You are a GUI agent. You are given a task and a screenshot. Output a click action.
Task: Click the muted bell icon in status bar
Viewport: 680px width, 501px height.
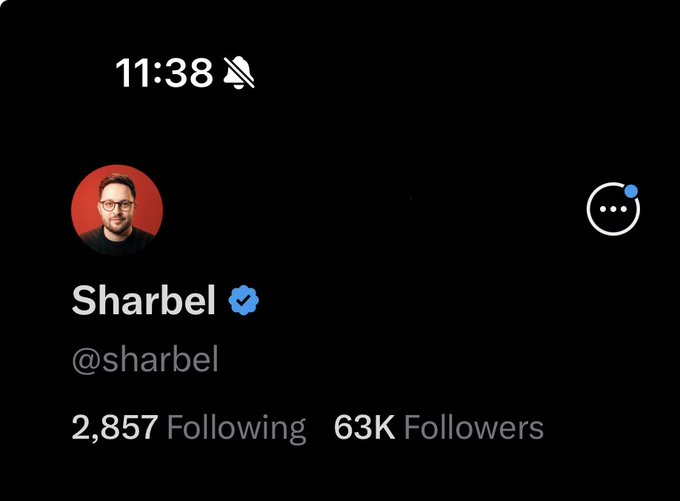coord(239,72)
